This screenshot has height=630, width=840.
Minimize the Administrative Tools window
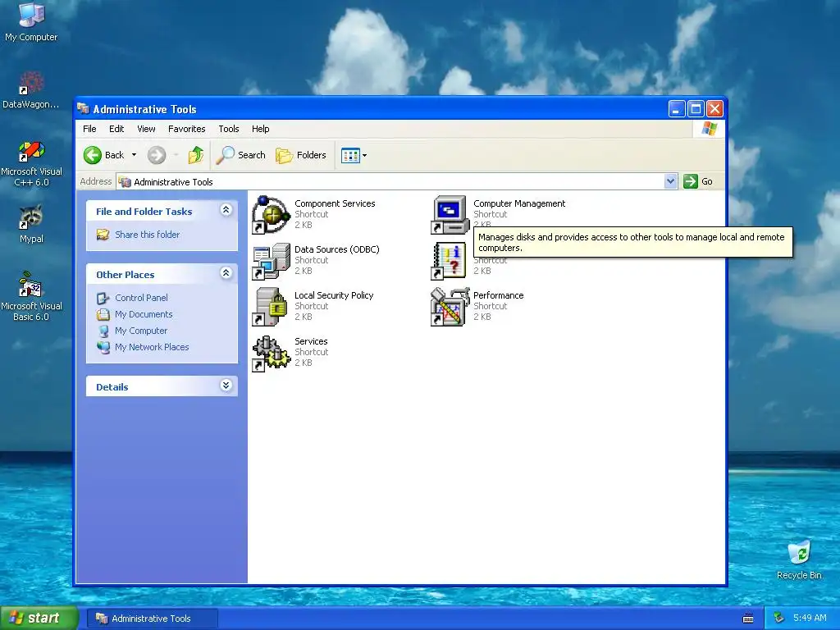677,109
